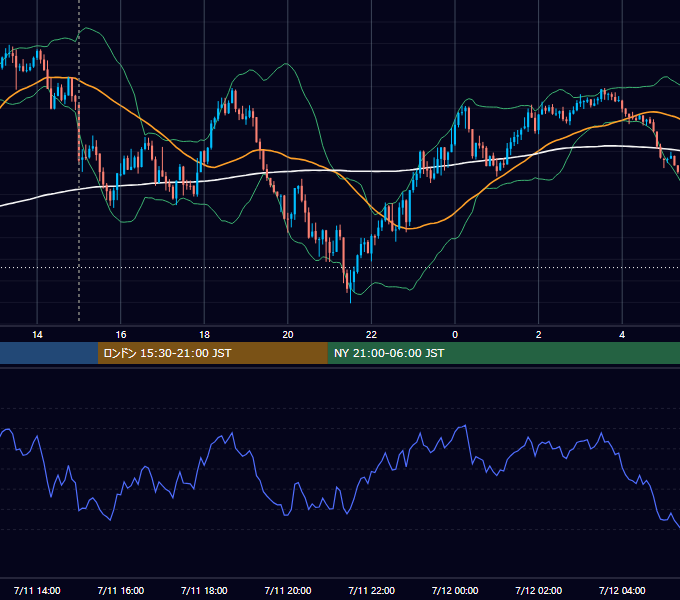This screenshot has width=680, height=600.
Task: Click the 16 hour label on price chart axis
Action: (121, 335)
